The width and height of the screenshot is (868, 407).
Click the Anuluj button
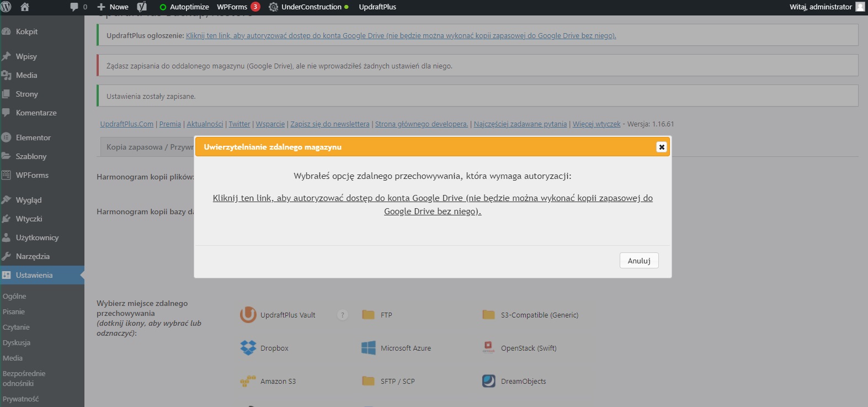[639, 261]
